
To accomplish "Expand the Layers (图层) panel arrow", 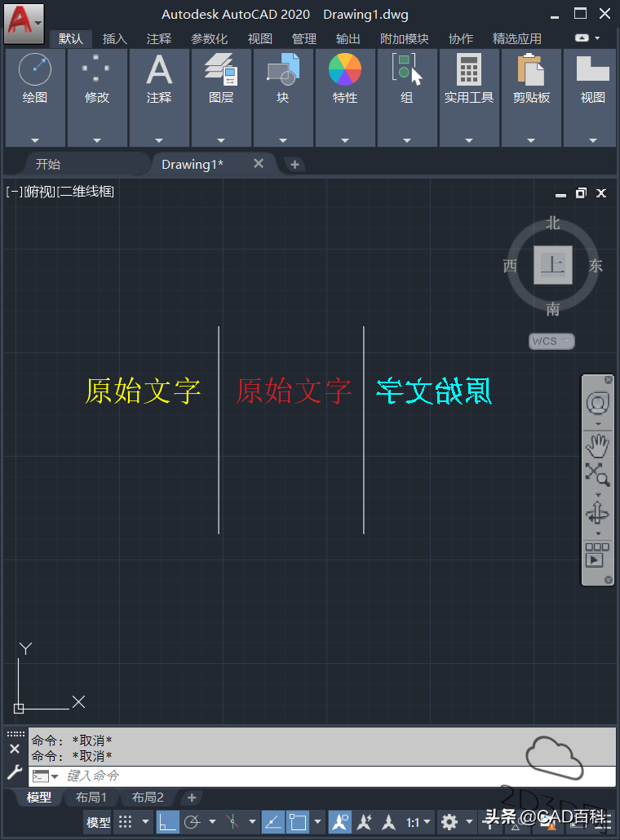I will coord(221,140).
